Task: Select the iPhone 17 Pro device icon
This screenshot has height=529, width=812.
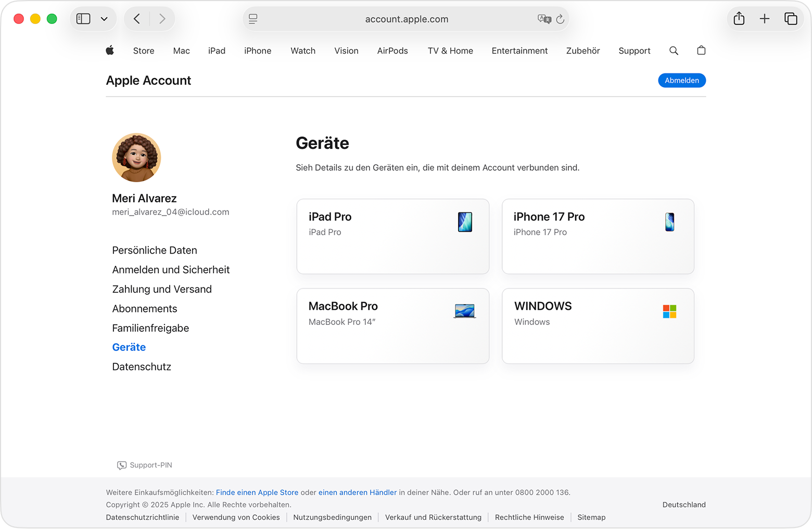Action: point(669,222)
